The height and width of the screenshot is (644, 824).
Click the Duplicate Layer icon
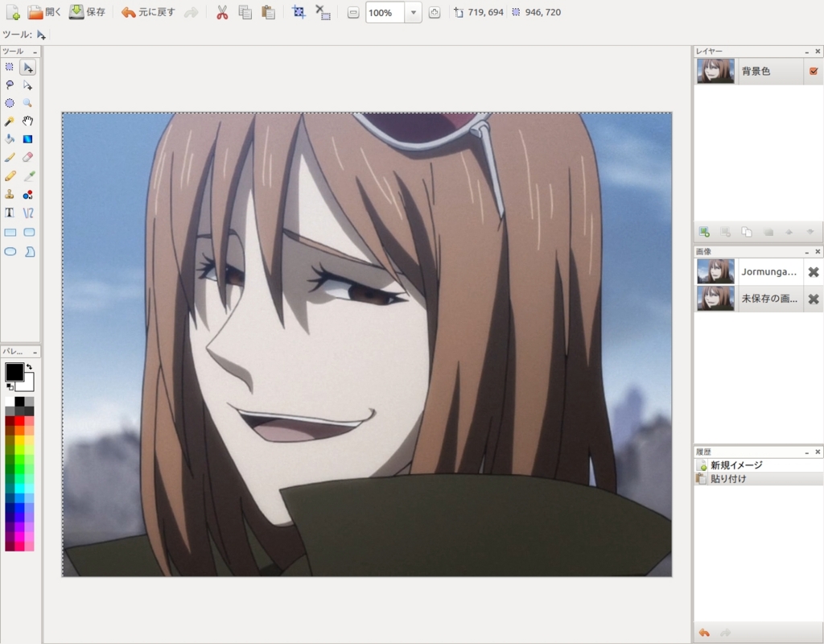pyautogui.click(x=746, y=232)
